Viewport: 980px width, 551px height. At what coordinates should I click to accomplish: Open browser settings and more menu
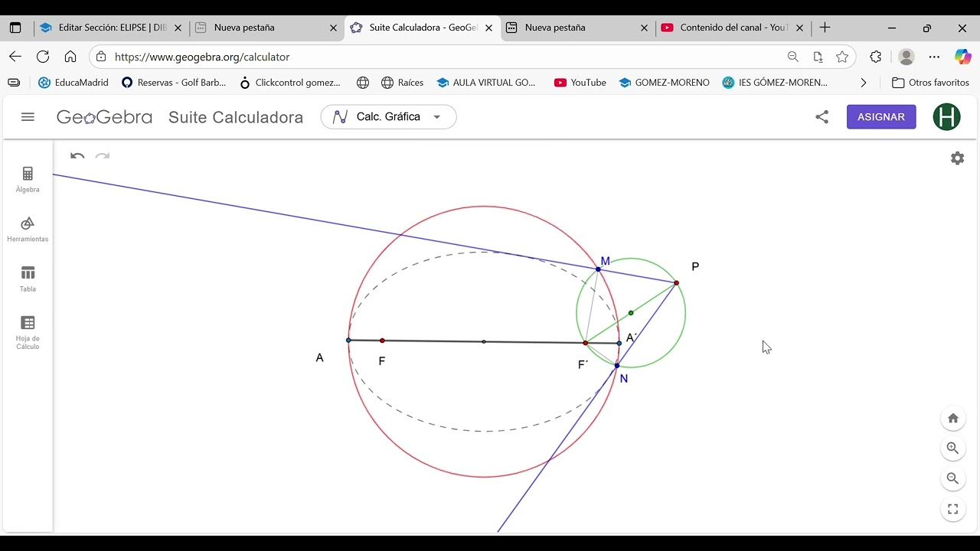[934, 57]
